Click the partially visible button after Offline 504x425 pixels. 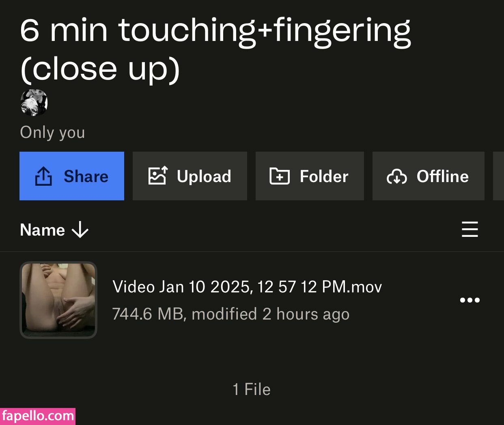tap(498, 176)
